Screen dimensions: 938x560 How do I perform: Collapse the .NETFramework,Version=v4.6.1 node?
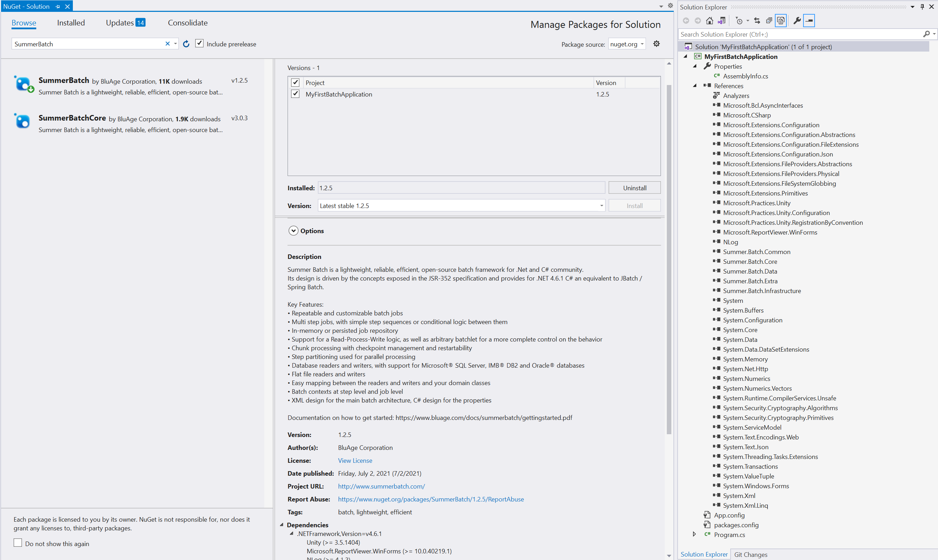[292, 533]
